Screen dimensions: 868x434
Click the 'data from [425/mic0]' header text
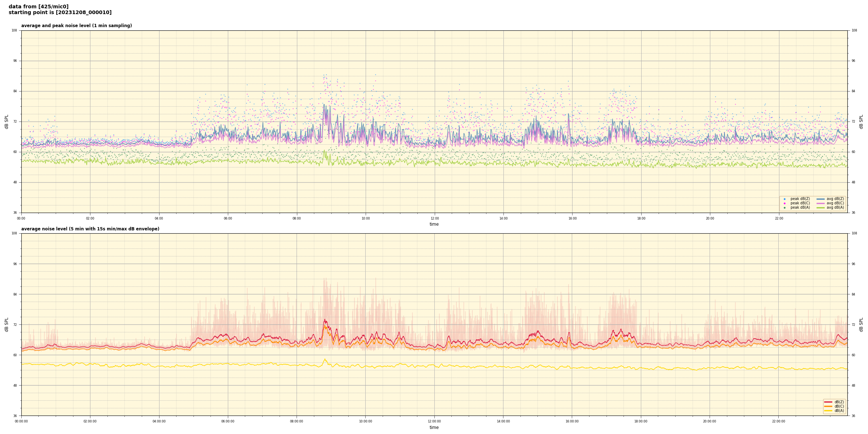(x=38, y=7)
